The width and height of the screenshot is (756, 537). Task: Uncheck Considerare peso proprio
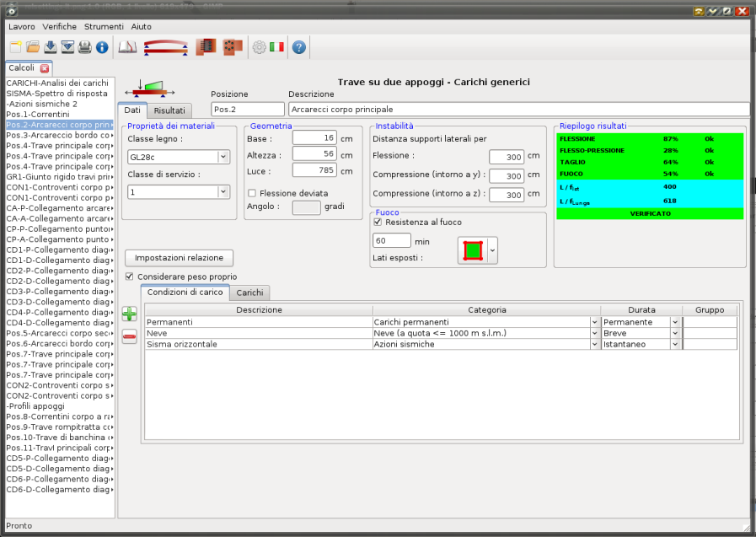coord(129,277)
